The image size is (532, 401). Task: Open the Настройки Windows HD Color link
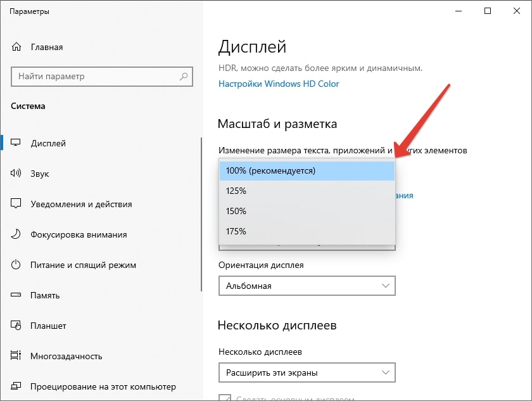tap(279, 84)
